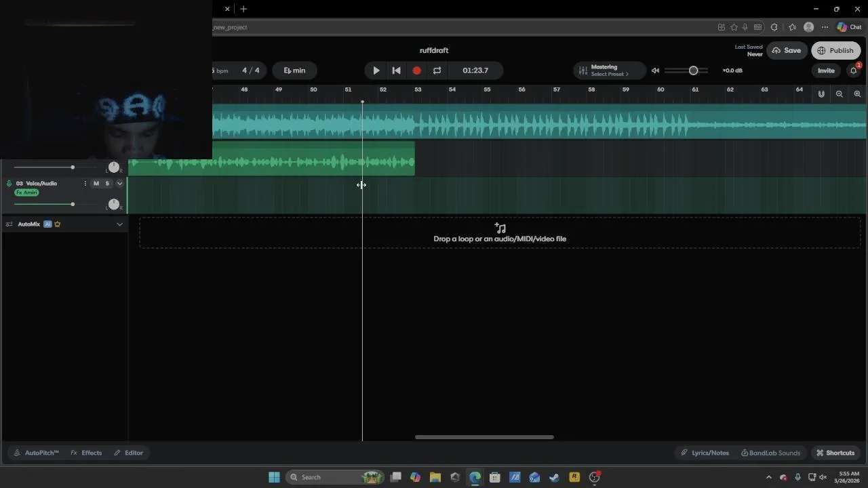
Task: Expand the 03 Voice/Audio track options
Action: pos(120,184)
